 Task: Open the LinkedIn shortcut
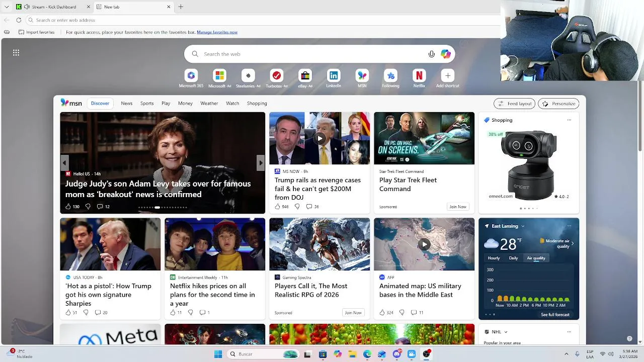coord(334,75)
